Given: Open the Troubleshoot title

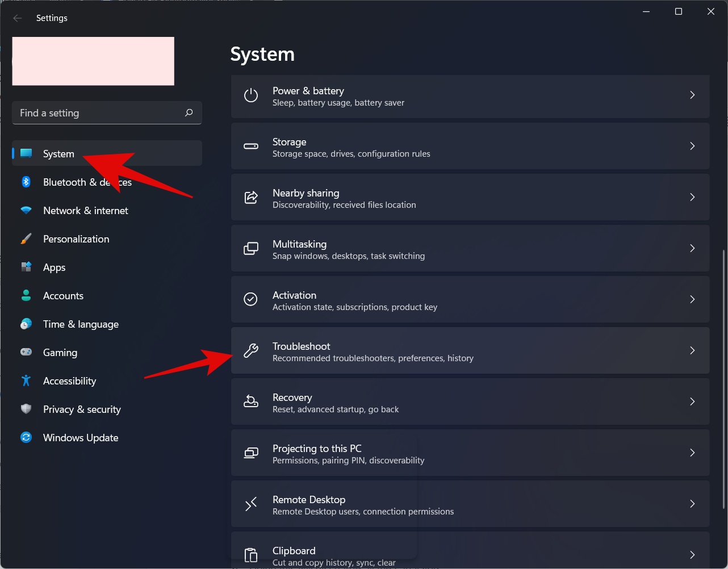Looking at the screenshot, I should click(x=302, y=346).
